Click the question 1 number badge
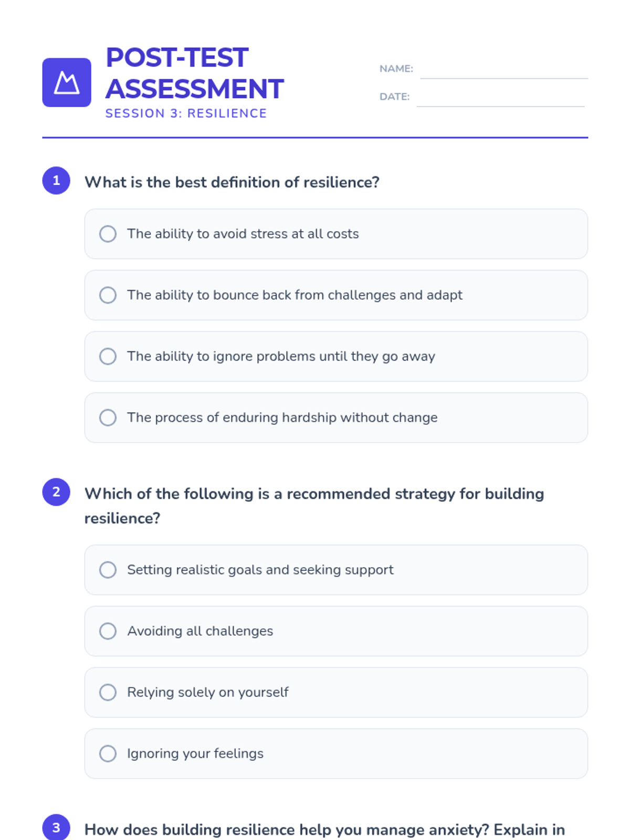This screenshot has height=840, width=630. 56,181
